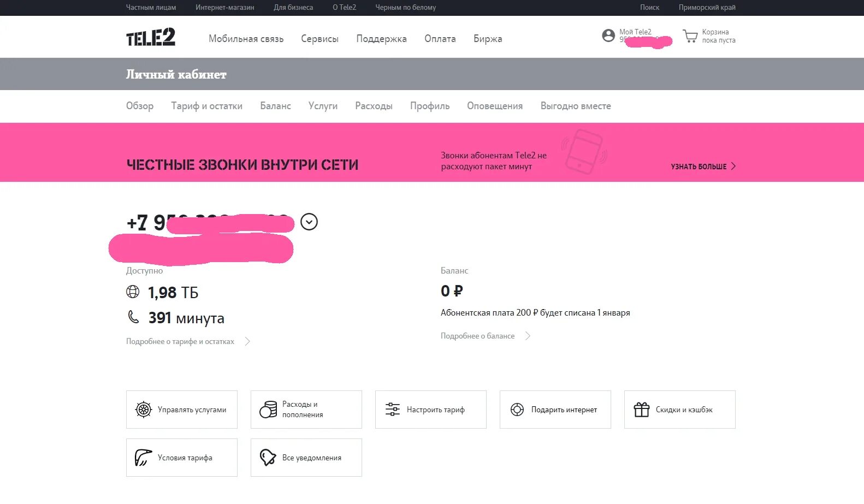Click Корзина пока пуста text
Screen dimensions: 864x504
(719, 36)
